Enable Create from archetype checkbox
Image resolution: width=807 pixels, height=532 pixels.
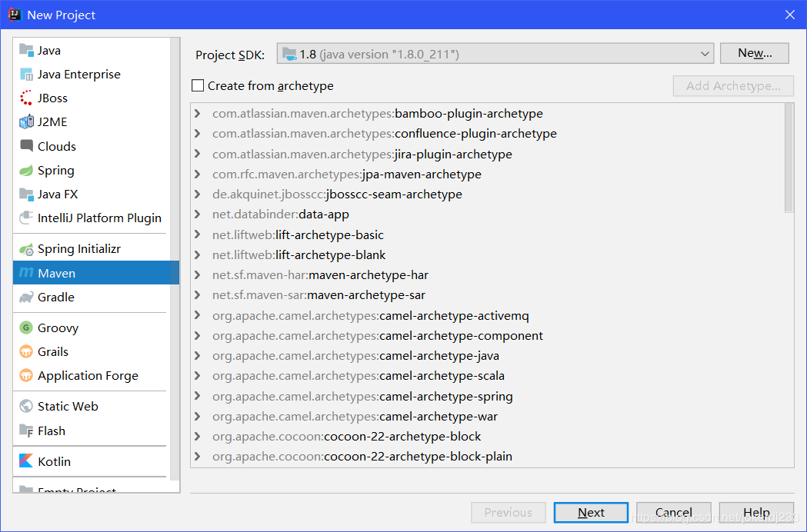[x=198, y=85]
